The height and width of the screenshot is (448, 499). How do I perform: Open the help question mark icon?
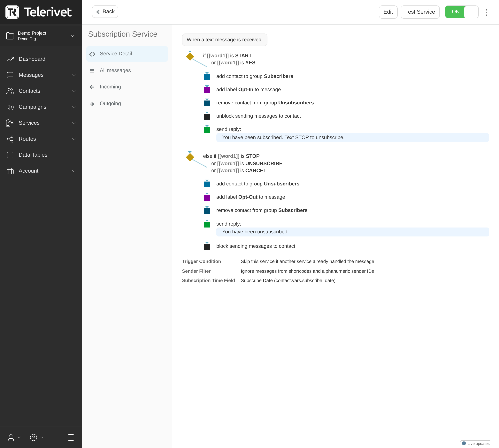coord(34,437)
